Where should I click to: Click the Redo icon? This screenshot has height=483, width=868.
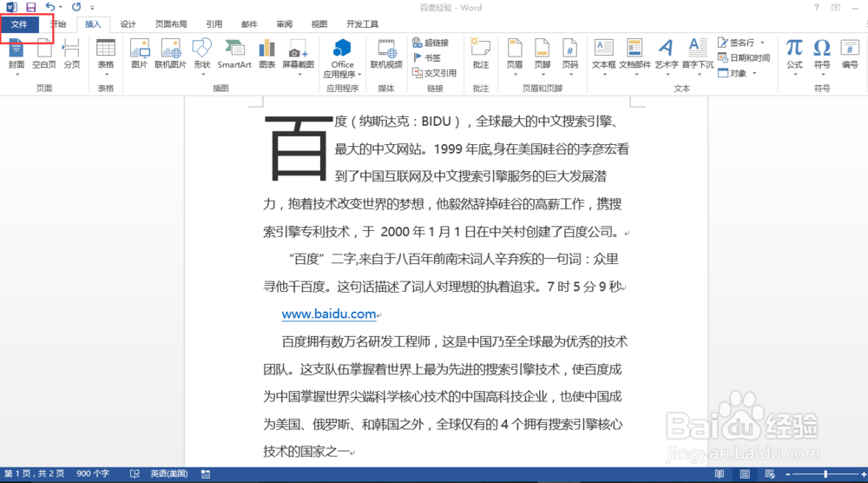click(76, 7)
